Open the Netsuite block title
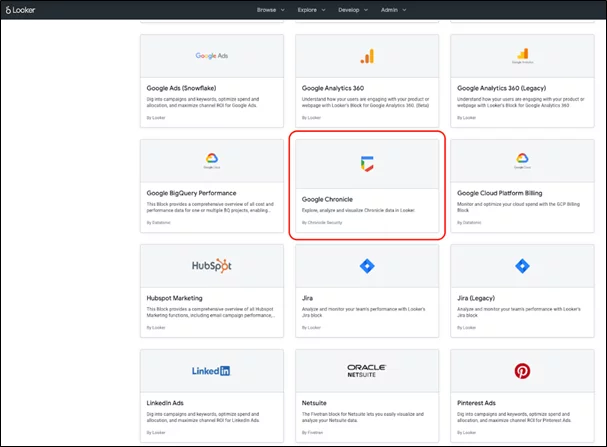This screenshot has width=607, height=447. [314, 403]
